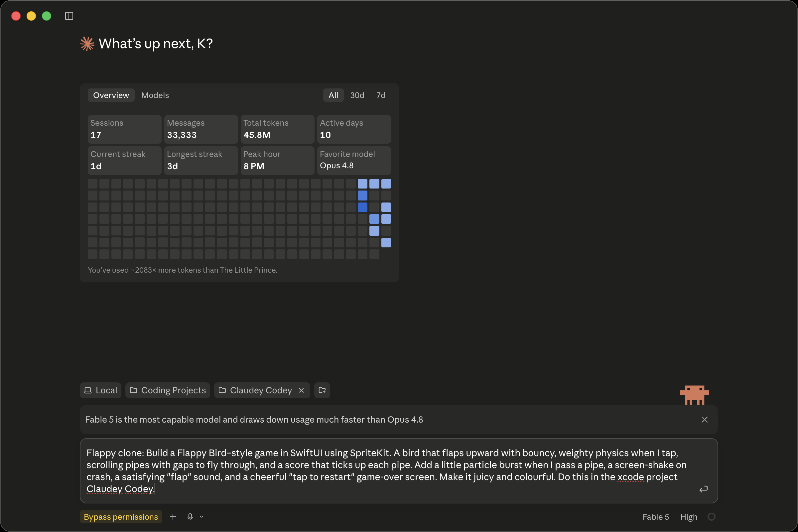The width and height of the screenshot is (798, 532).
Task: Click the Peak hour 8 PM card
Action: click(x=278, y=161)
